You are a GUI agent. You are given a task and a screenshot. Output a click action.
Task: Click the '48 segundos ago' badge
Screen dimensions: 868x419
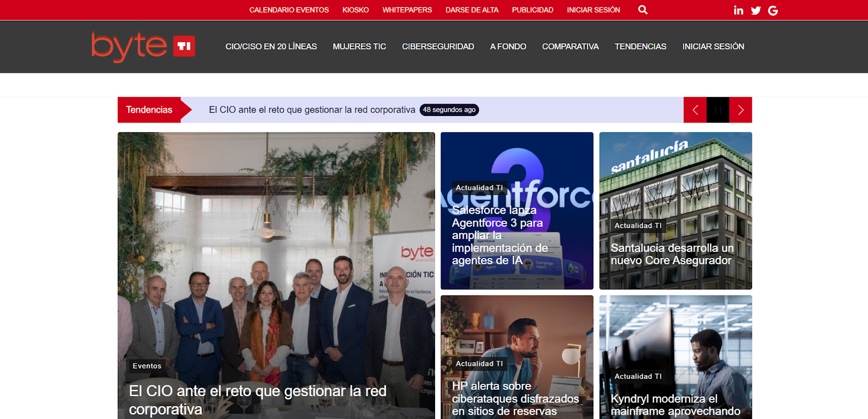pyautogui.click(x=449, y=110)
